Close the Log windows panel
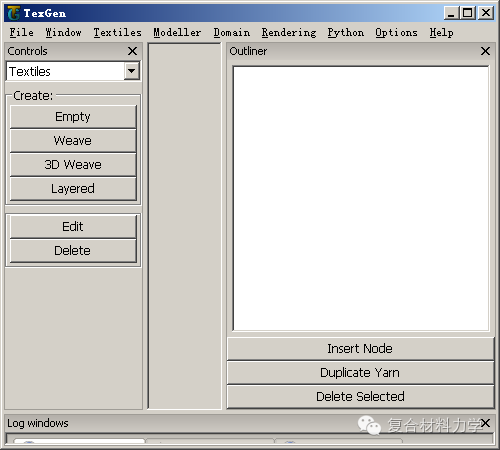Screen dimensions: 500x450 tap(485, 423)
